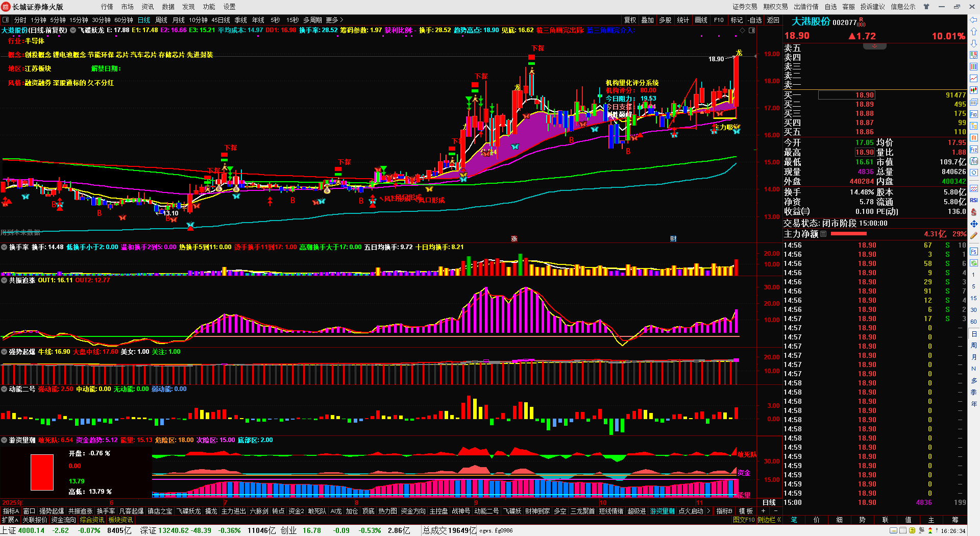Open the 行情 menu

[107, 7]
